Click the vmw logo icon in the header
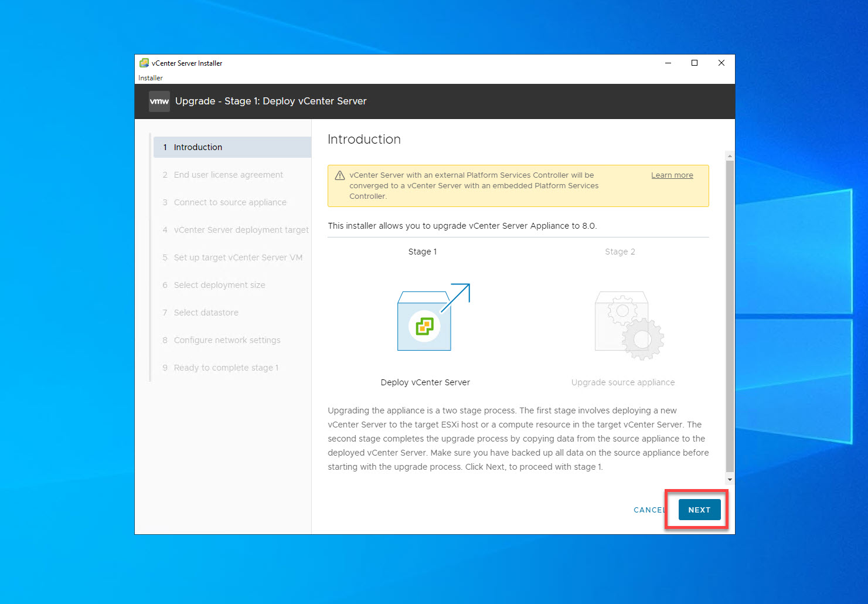The image size is (868, 604). pos(158,101)
